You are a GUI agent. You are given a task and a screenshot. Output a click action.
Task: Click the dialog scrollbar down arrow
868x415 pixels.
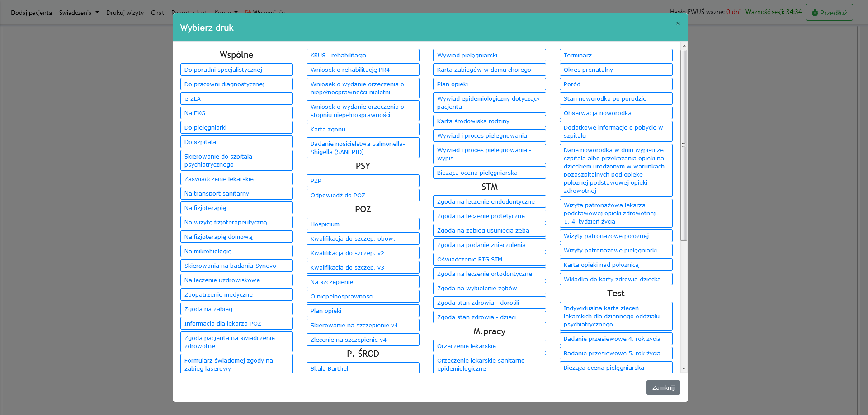click(684, 368)
